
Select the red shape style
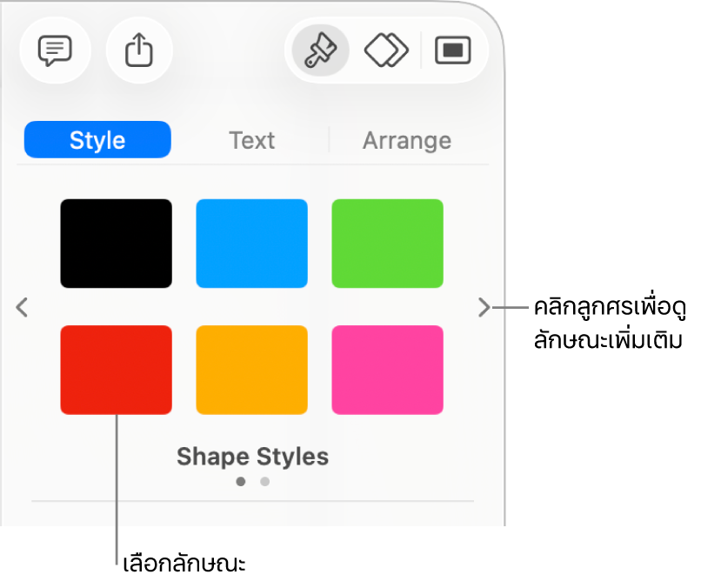coord(117,370)
